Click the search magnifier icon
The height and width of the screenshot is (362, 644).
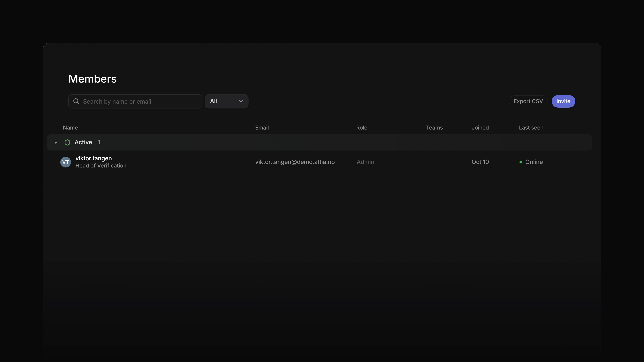pos(76,101)
